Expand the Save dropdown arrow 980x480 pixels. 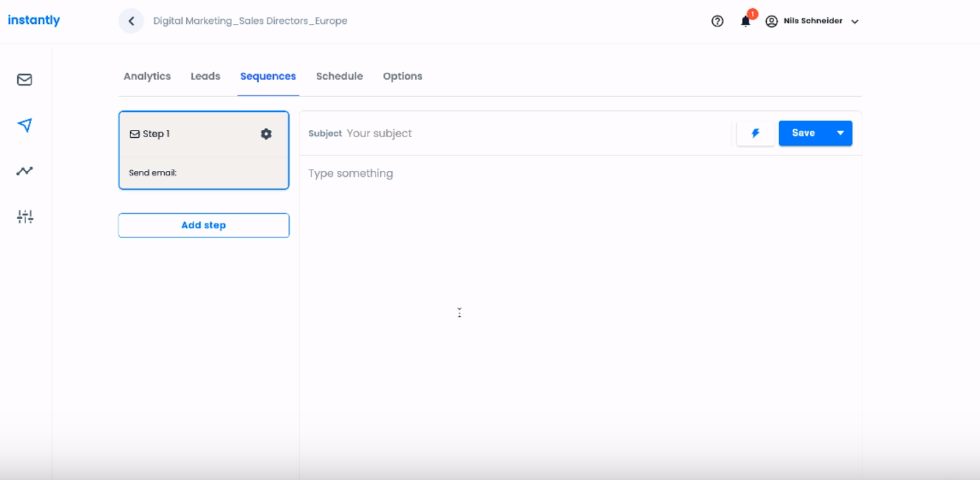click(840, 133)
